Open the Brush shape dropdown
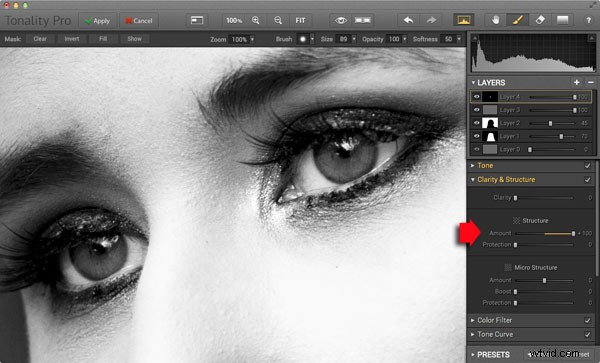Screen dimensions: 600x363 click(x=312, y=39)
